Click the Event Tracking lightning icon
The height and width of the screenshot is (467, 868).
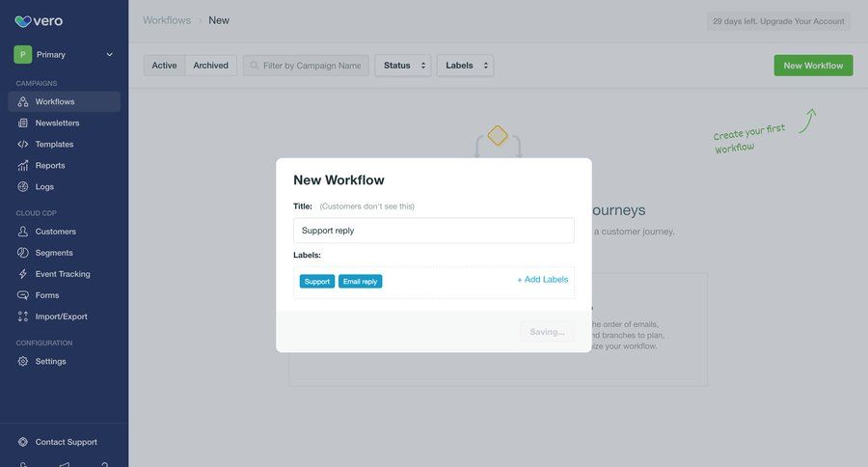[x=23, y=274]
